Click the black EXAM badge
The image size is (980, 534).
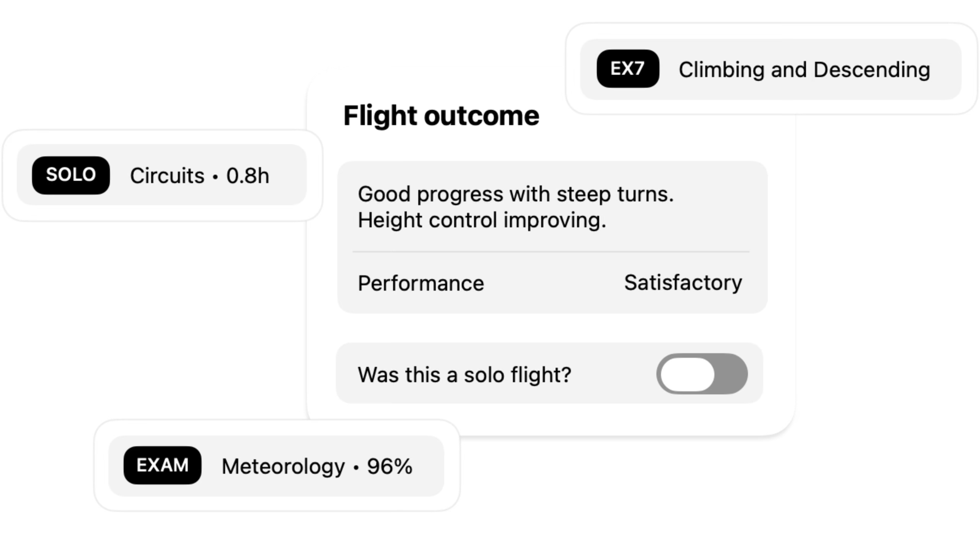[x=163, y=465]
